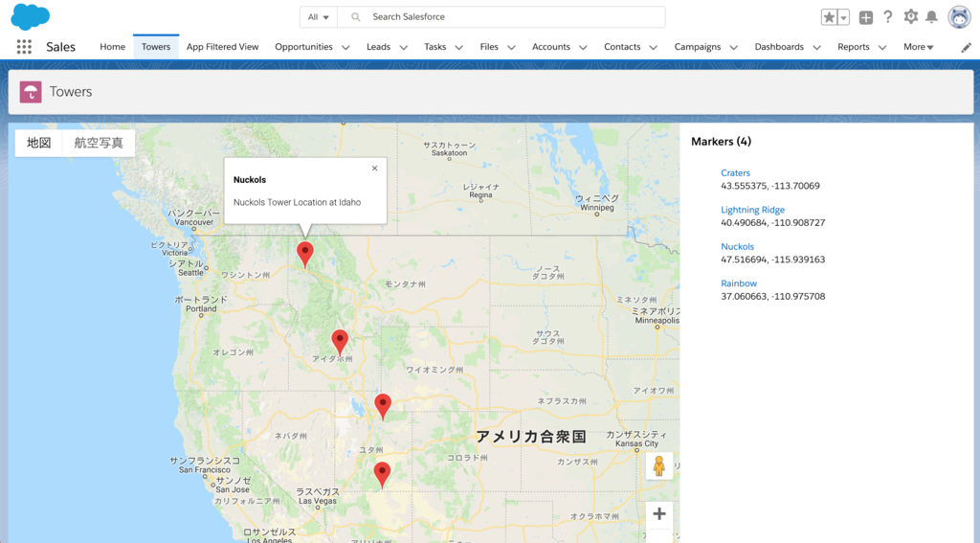Expand the Accounts tab chevron

[583, 48]
